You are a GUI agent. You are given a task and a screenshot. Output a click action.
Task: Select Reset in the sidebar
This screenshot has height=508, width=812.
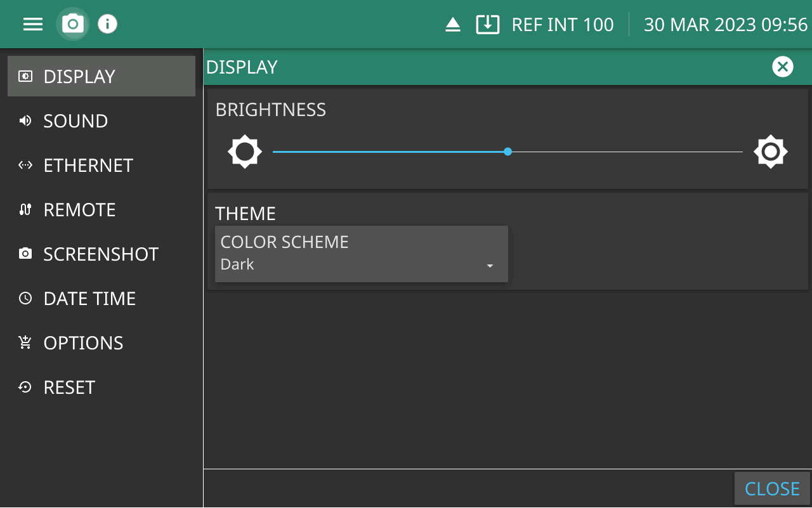coord(69,388)
